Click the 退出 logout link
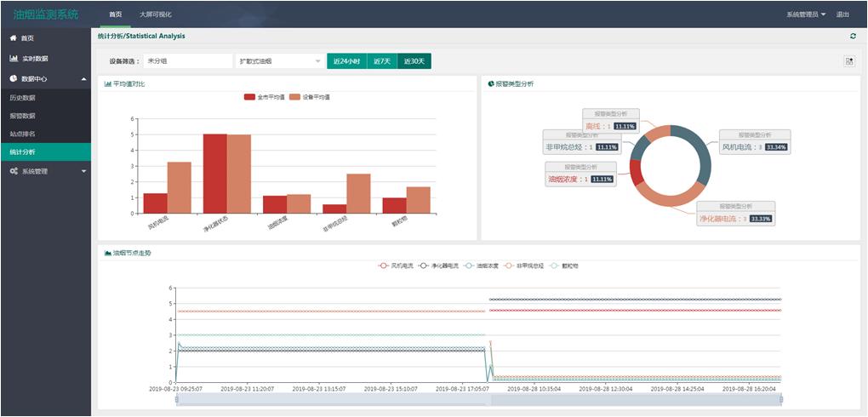This screenshot has width=868, height=417. (842, 14)
